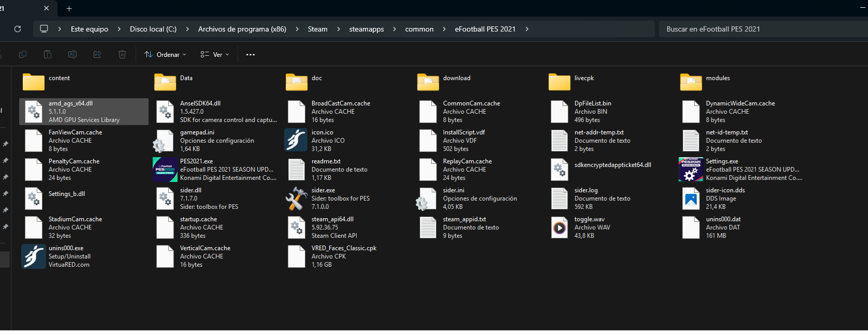868x335 pixels.
Task: Select file name VRED_Faces_Classic.cpk
Action: tap(344, 248)
